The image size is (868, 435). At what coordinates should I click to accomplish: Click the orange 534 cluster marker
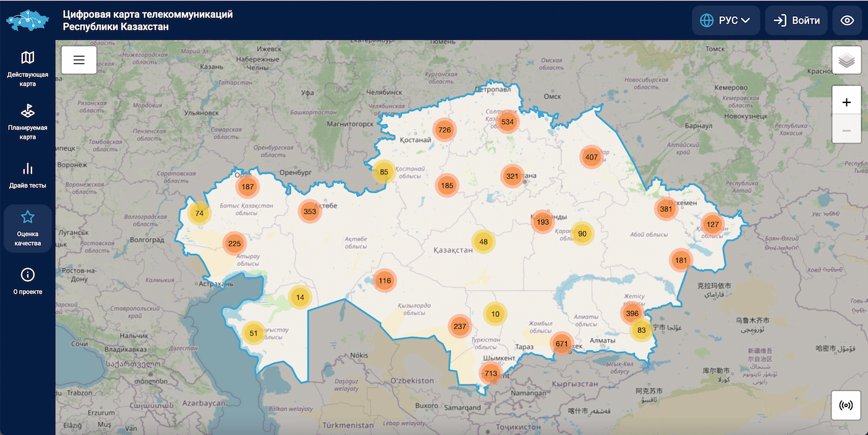[x=507, y=122]
